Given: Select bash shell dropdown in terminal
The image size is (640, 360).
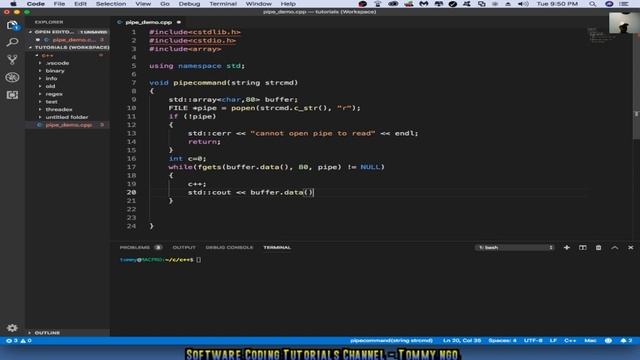Looking at the screenshot, I should 515,247.
